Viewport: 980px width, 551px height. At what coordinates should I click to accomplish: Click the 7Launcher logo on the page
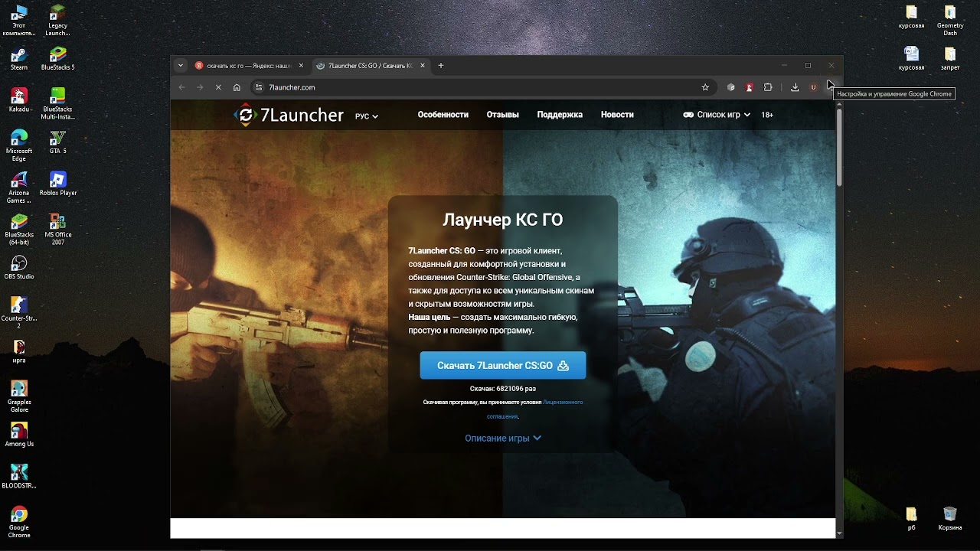pyautogui.click(x=289, y=115)
